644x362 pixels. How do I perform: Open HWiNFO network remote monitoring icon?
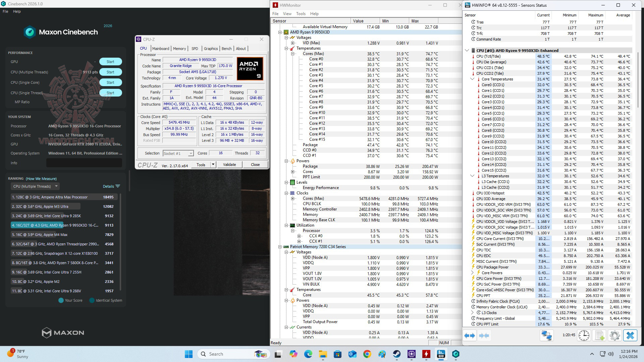(x=546, y=336)
